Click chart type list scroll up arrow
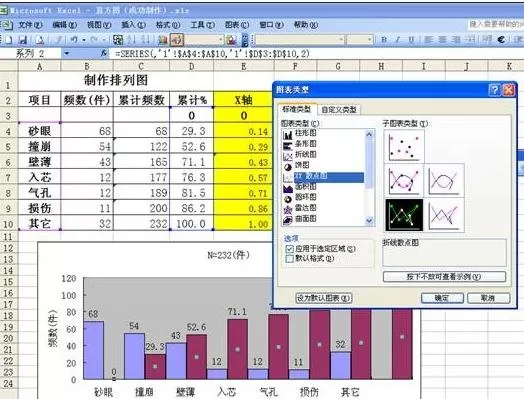Image resolution: width=524 pixels, height=399 pixels. click(x=369, y=134)
